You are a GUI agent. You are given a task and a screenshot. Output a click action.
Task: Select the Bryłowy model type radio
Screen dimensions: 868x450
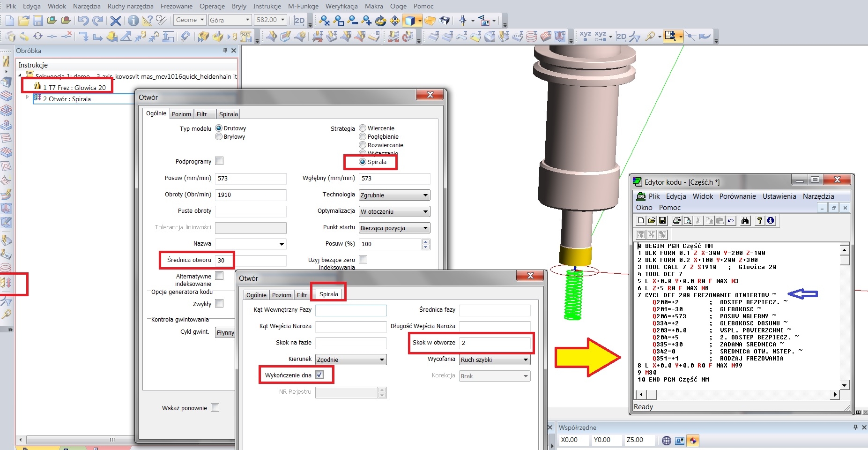click(x=219, y=136)
